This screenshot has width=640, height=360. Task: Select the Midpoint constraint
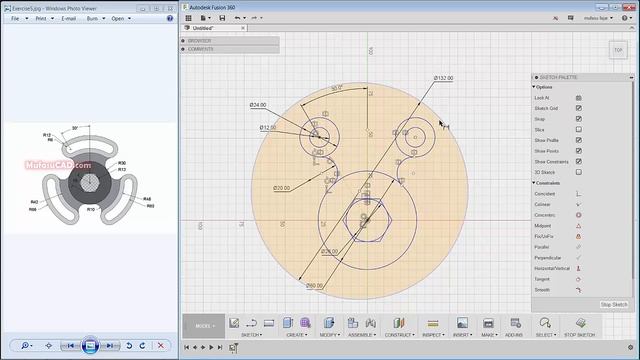(578, 226)
